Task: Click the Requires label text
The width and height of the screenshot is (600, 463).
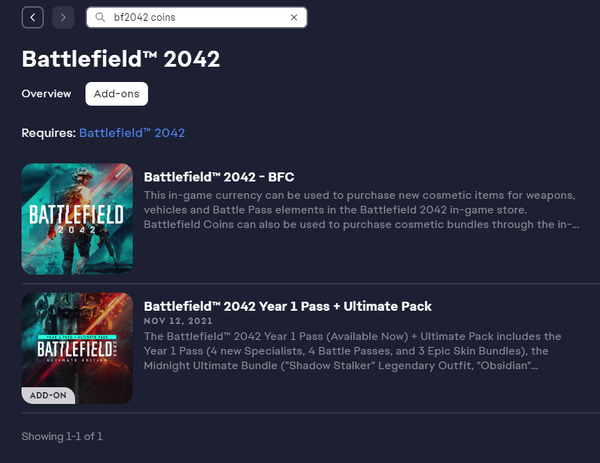Action: tap(49, 133)
